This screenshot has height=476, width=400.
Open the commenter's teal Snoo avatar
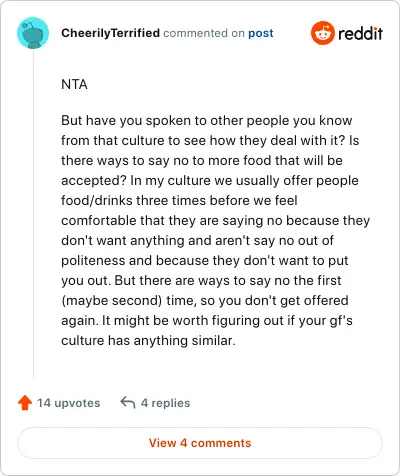33,33
